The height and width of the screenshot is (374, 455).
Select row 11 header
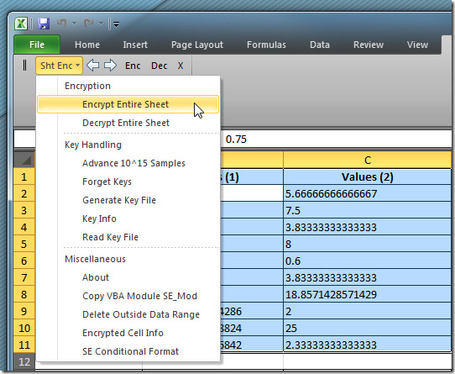click(x=24, y=345)
